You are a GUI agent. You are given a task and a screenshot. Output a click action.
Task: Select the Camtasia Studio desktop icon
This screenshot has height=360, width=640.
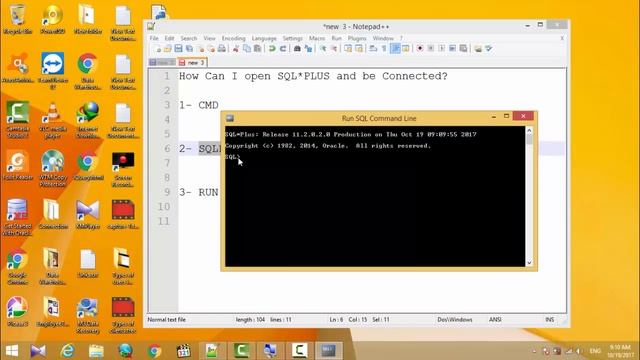[x=18, y=120]
